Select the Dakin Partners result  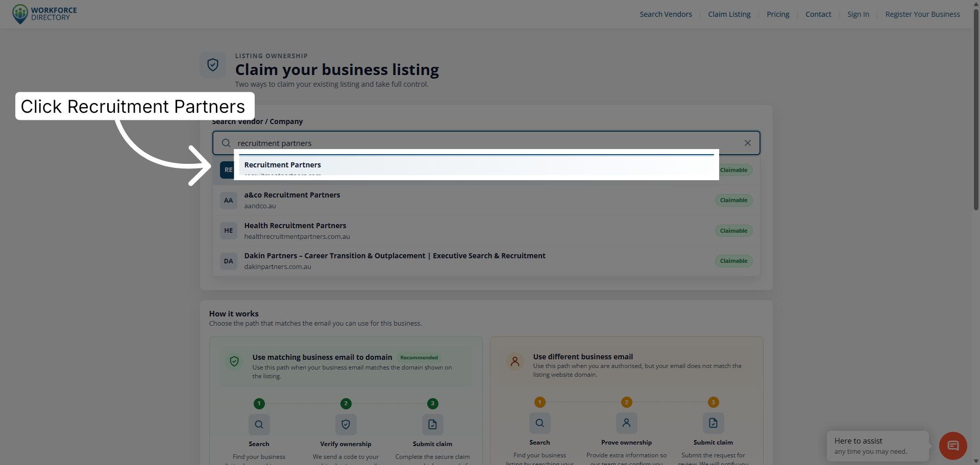pos(486,261)
